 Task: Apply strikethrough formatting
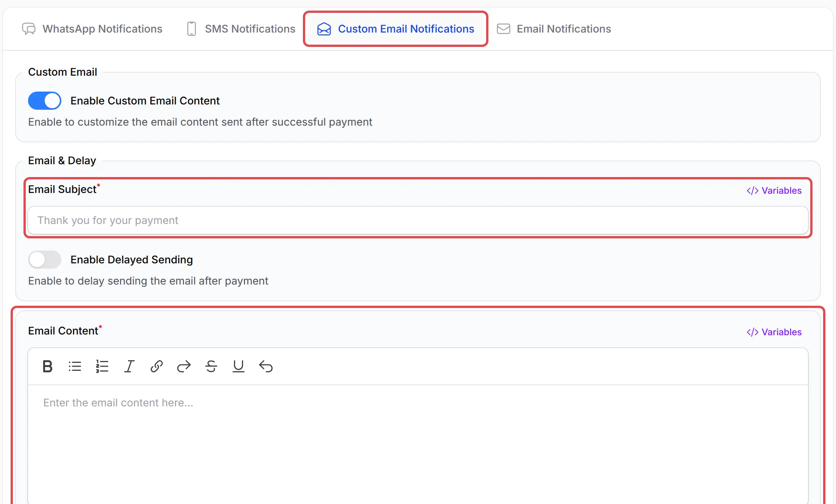[x=211, y=366]
